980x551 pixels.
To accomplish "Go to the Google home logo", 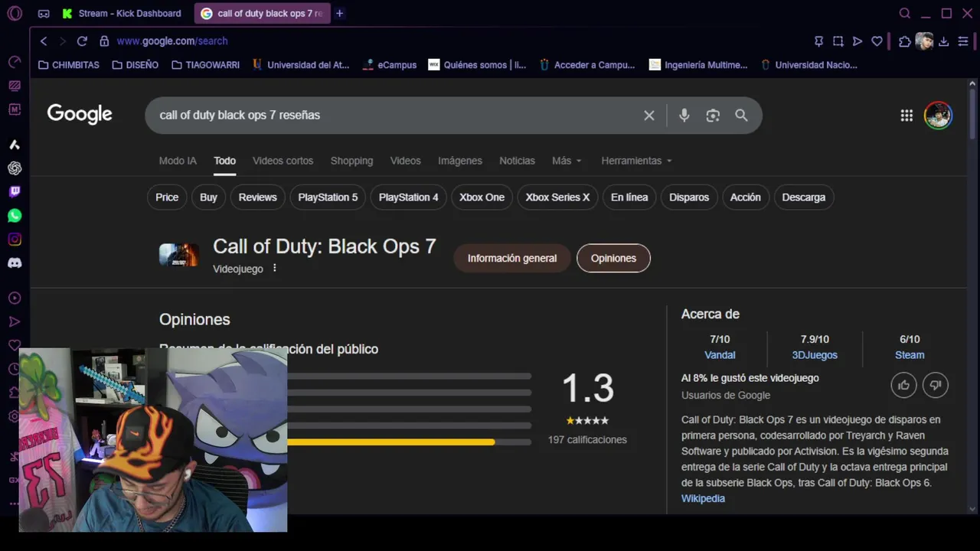I will tap(80, 115).
